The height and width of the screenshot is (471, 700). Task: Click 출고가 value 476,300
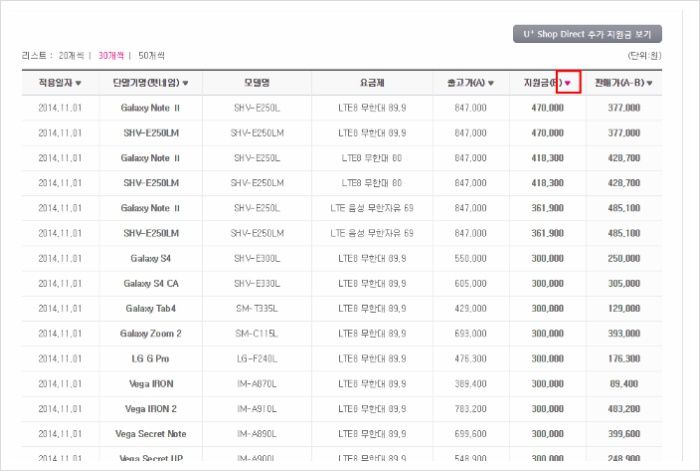click(471, 358)
